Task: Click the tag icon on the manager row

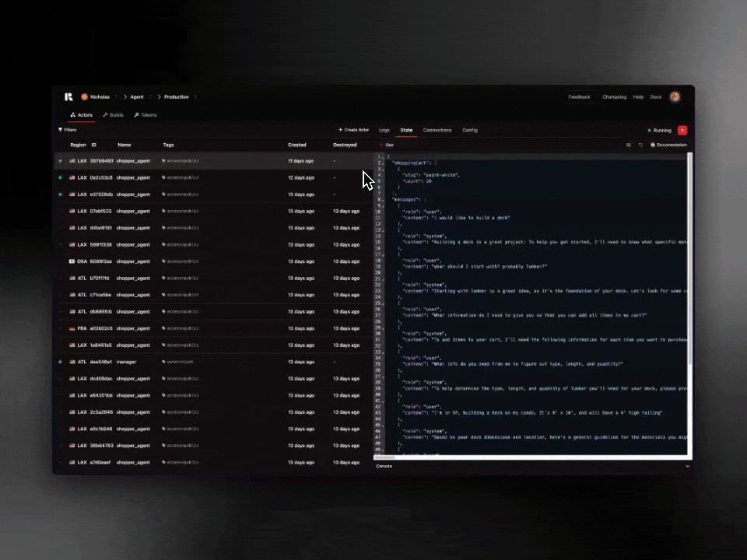Action: pyautogui.click(x=163, y=362)
